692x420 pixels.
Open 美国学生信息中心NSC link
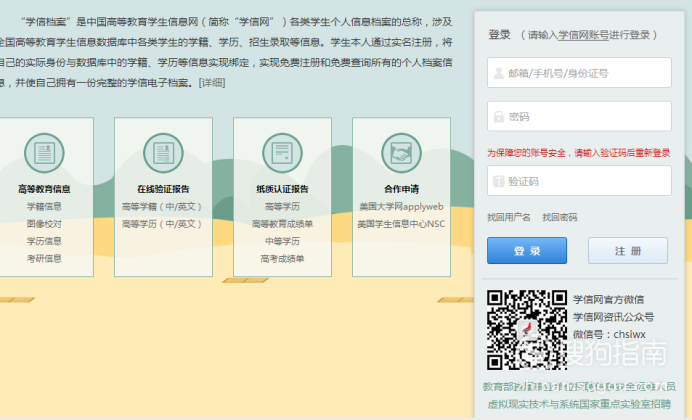(401, 224)
